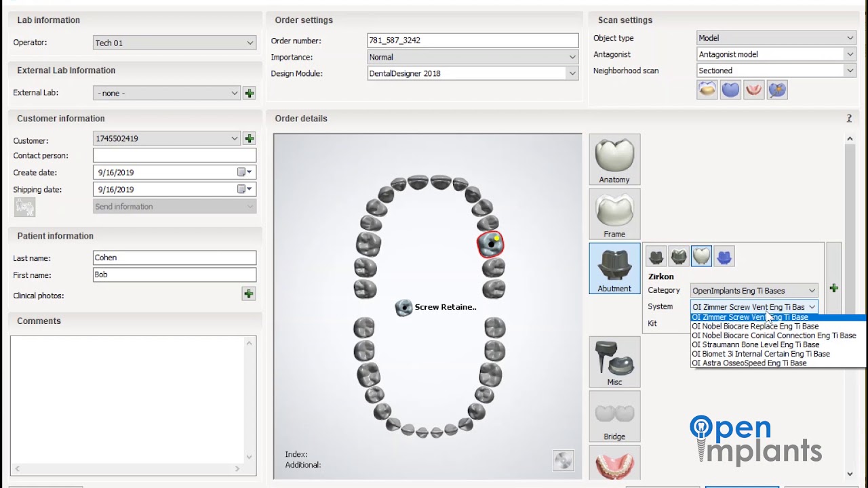Open the Frame restoration type
868x488 pixels.
click(x=614, y=214)
